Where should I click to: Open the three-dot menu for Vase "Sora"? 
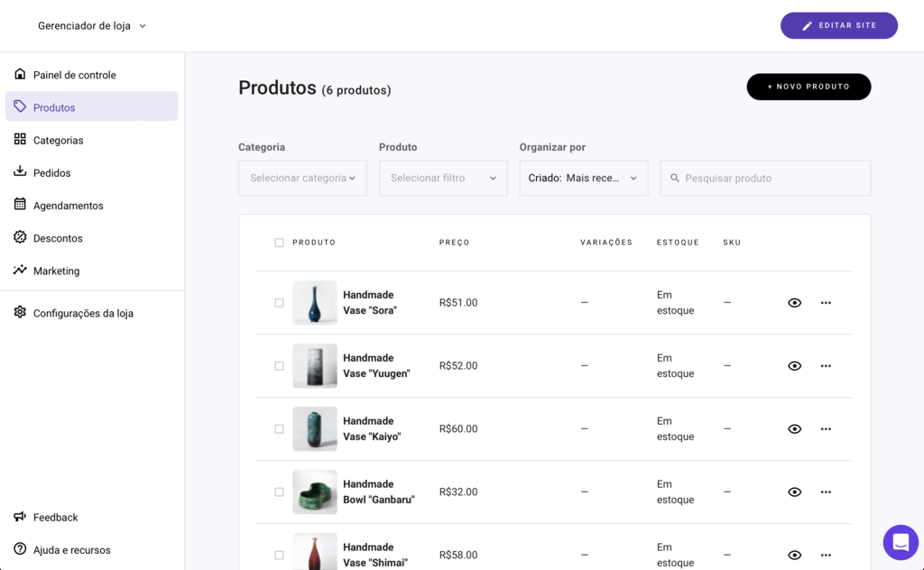pyautogui.click(x=826, y=302)
